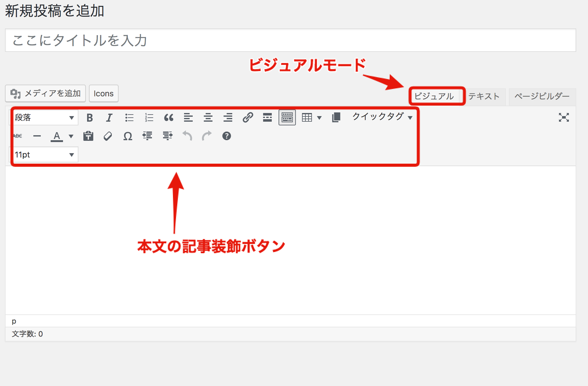Insert a hyperlink with link icon

pyautogui.click(x=248, y=118)
